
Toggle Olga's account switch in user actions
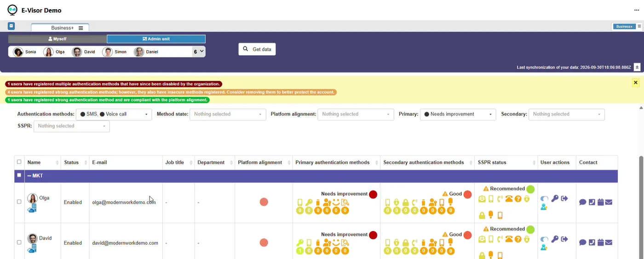[x=545, y=199]
